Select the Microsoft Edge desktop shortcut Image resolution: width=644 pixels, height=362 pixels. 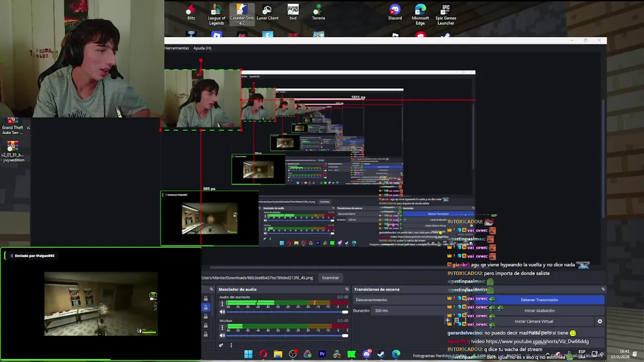pyautogui.click(x=421, y=15)
